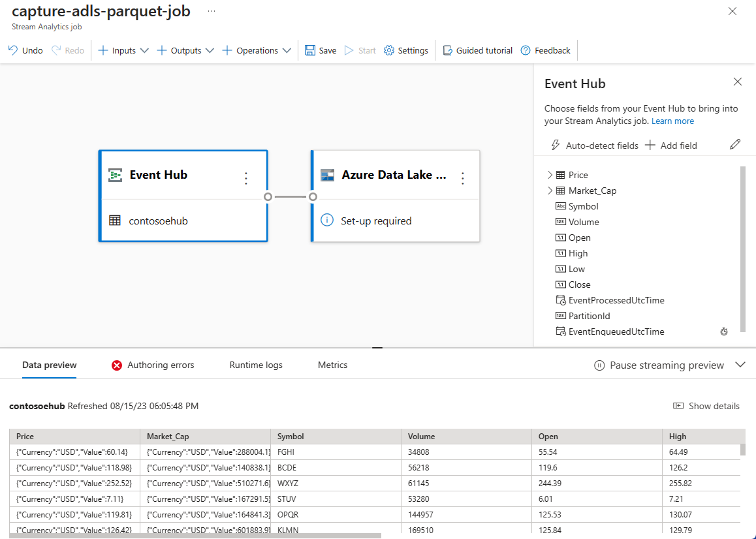
Task: Open the Operations dropdown
Action: tap(257, 50)
